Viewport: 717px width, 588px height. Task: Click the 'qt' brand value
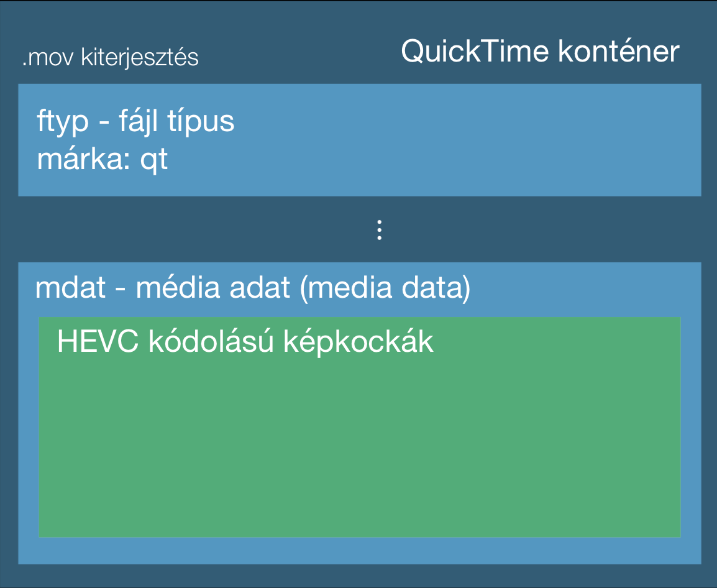tap(154, 160)
